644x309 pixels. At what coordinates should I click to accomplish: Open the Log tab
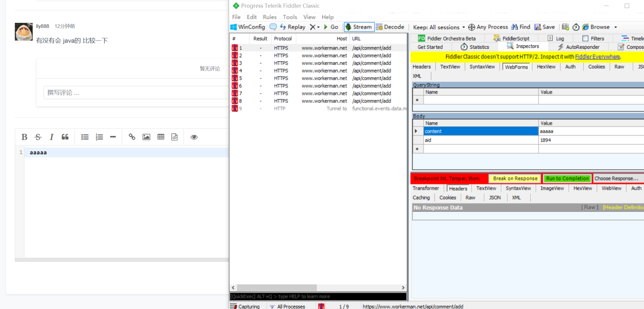(x=556, y=38)
